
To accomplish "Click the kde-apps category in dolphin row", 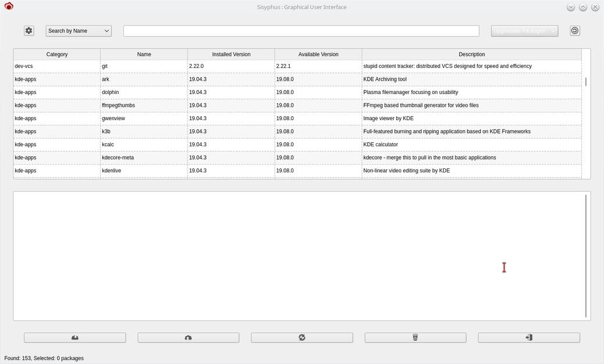I will (26, 92).
